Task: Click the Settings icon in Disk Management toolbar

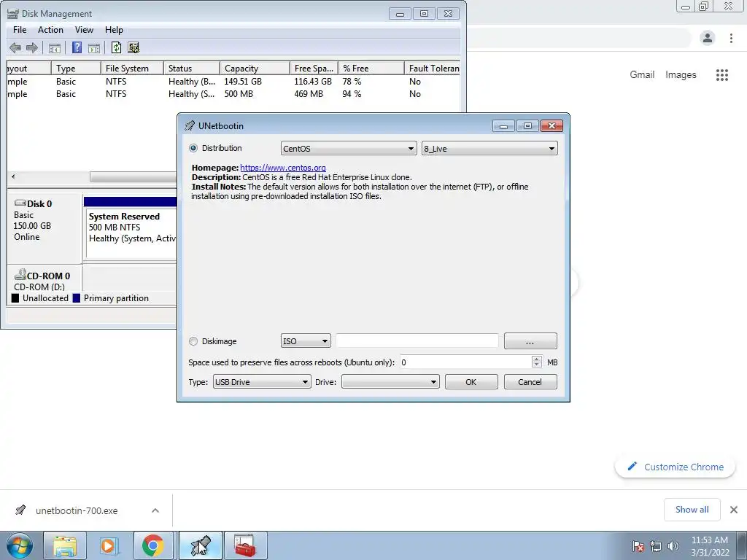Action: click(x=134, y=47)
